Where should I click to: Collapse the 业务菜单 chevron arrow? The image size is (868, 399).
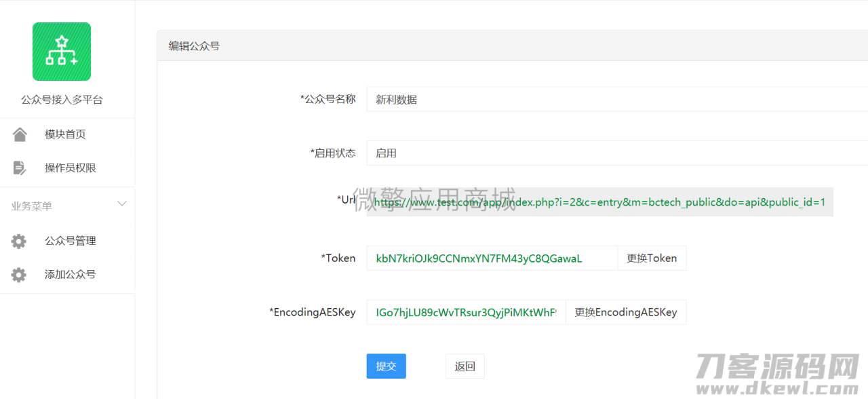click(x=122, y=204)
